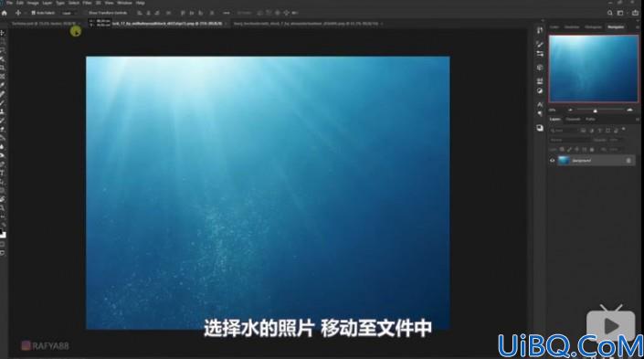This screenshot has width=644, height=359.
Task: Select the Brush tool
Action: tap(2, 102)
